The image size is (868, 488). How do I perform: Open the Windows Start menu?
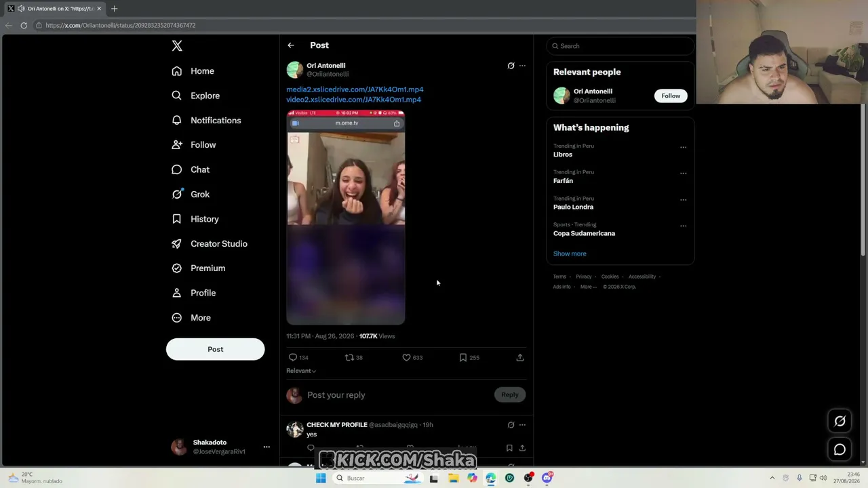[321, 478]
